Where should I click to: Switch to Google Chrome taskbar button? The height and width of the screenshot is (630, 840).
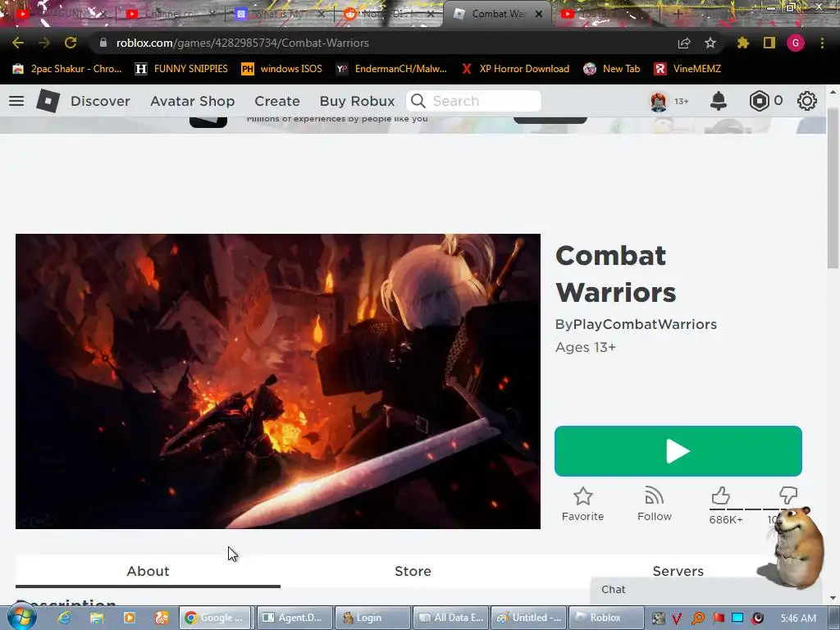click(216, 618)
